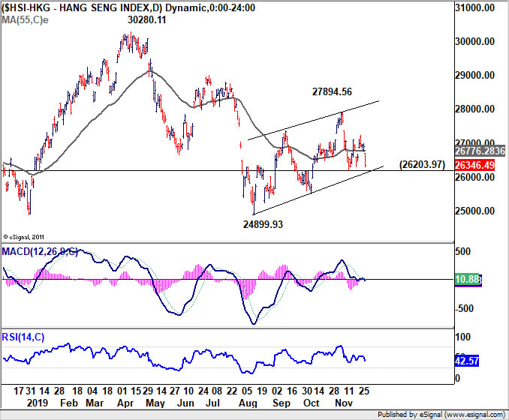
Task: Click the 'Jun' month label on time axis
Action: point(185,403)
